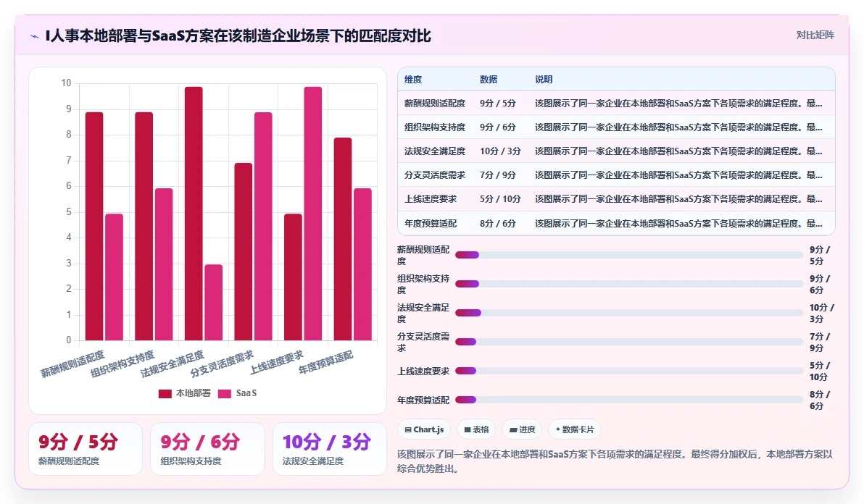Click the 7分 / 9分 value beside progress bar
The width and height of the screenshot is (864, 504).
coord(820,343)
